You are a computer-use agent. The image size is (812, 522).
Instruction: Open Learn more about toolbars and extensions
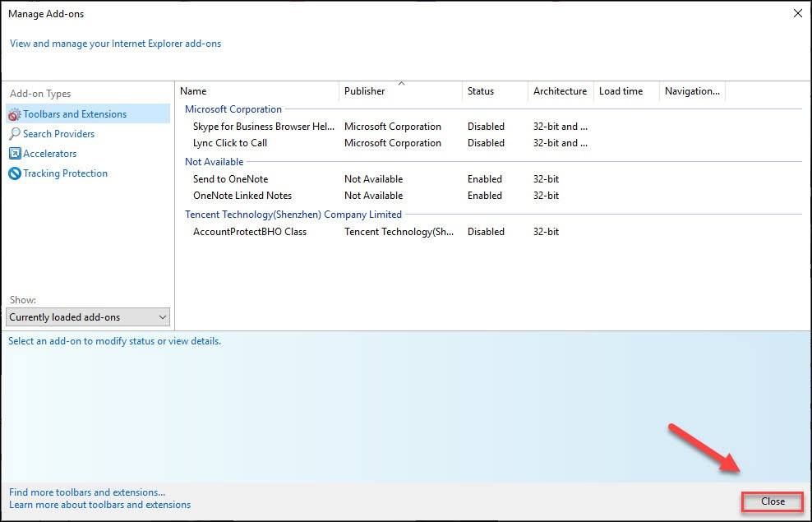tap(99, 505)
